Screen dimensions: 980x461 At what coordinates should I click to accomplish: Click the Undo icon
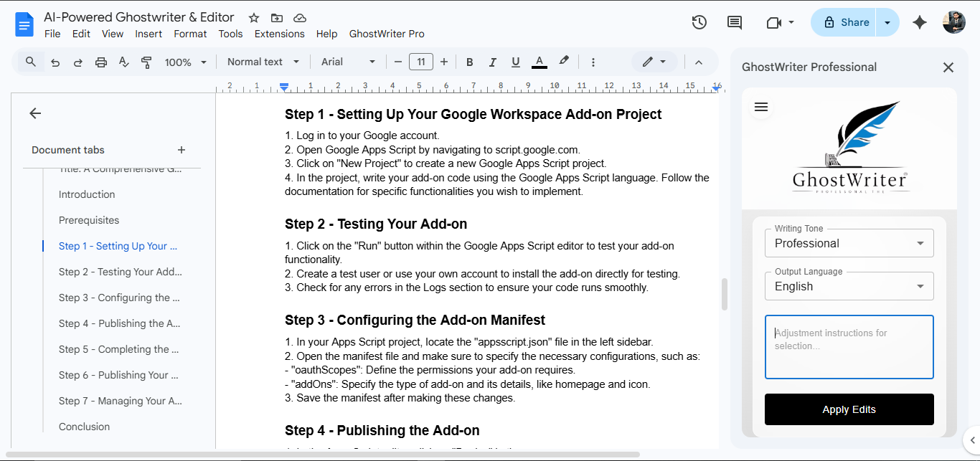click(x=55, y=62)
